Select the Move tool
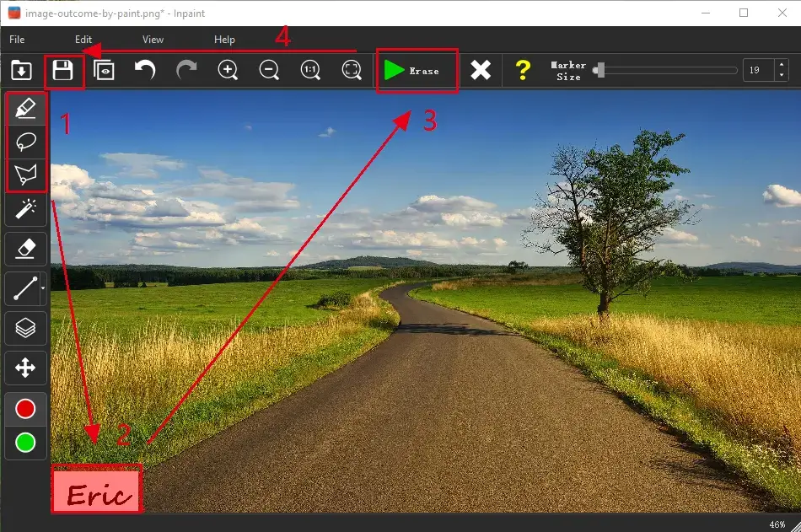Viewport: 801px width, 532px height. point(25,368)
